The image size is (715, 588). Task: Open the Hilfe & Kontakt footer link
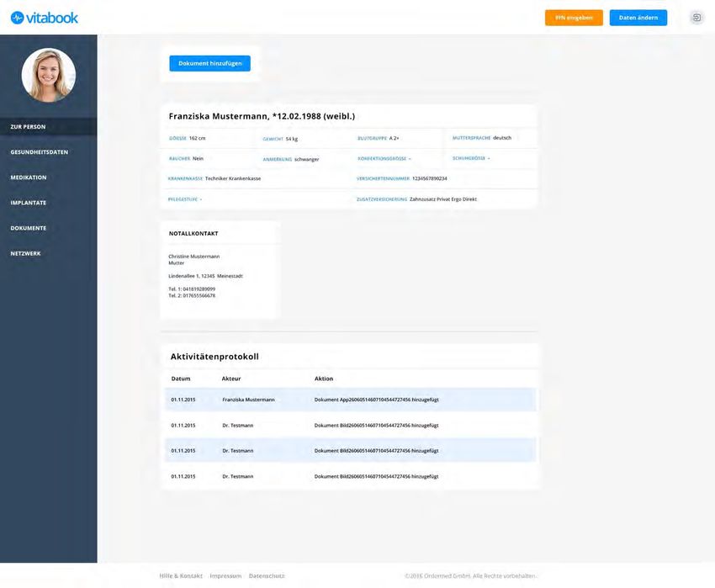tap(181, 576)
